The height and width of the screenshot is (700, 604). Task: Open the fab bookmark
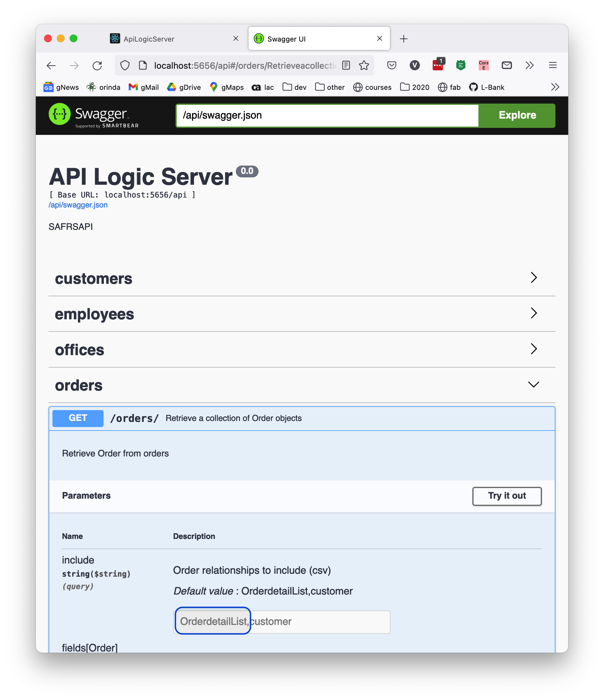click(x=449, y=87)
